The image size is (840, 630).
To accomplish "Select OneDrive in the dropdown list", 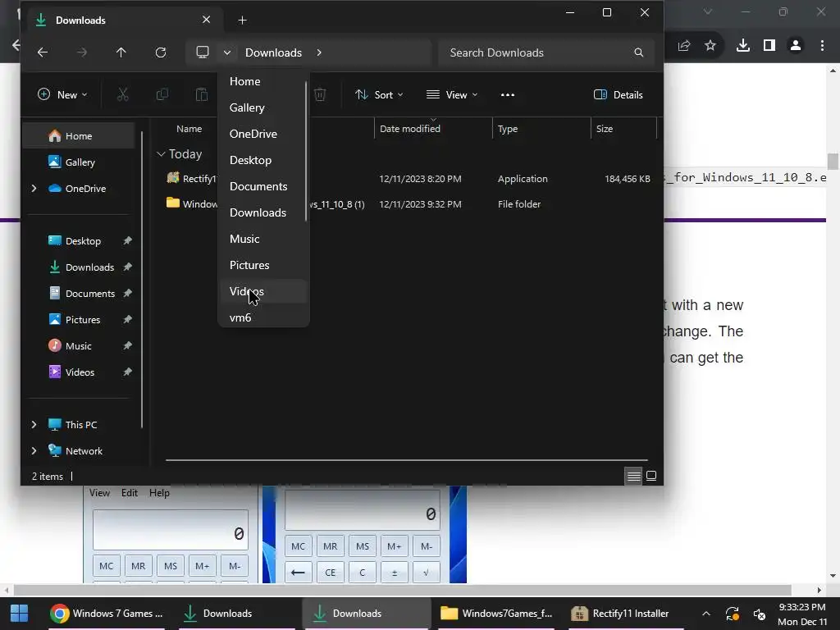I will [263, 134].
